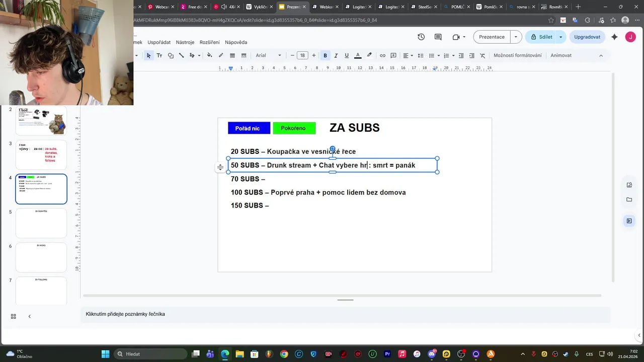Click the font size field

(x=302, y=55)
